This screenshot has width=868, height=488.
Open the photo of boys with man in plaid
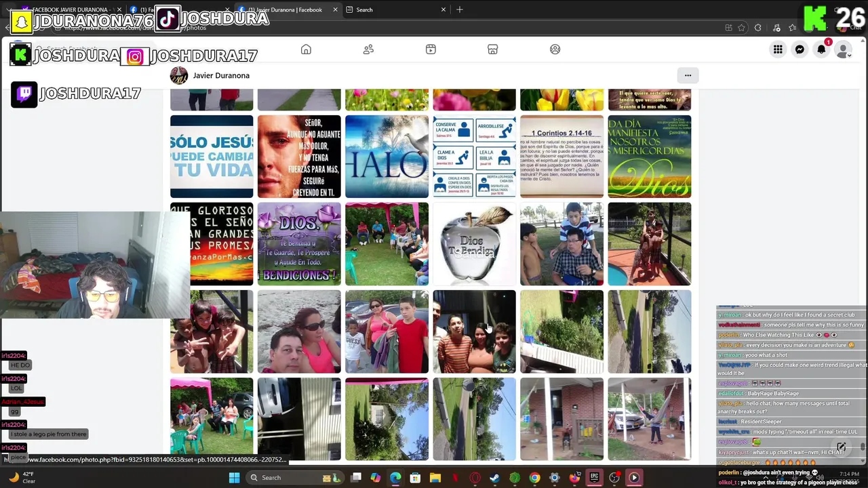click(561, 244)
